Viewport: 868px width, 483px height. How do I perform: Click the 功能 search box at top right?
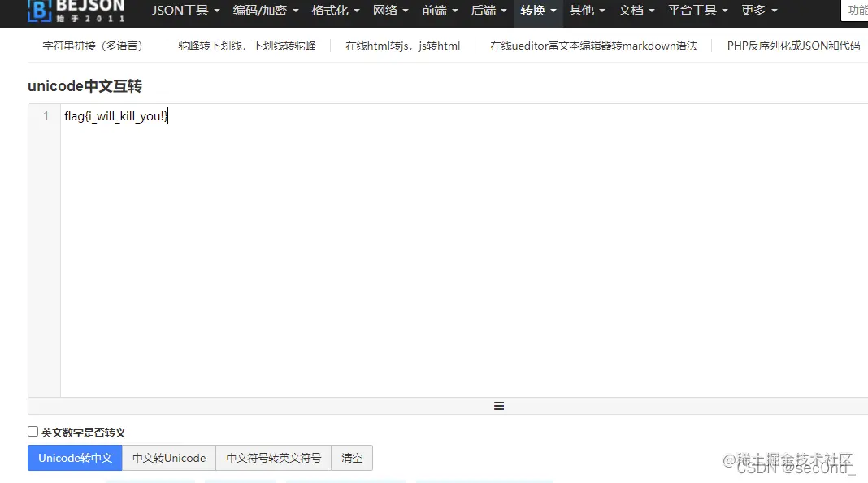pos(855,11)
